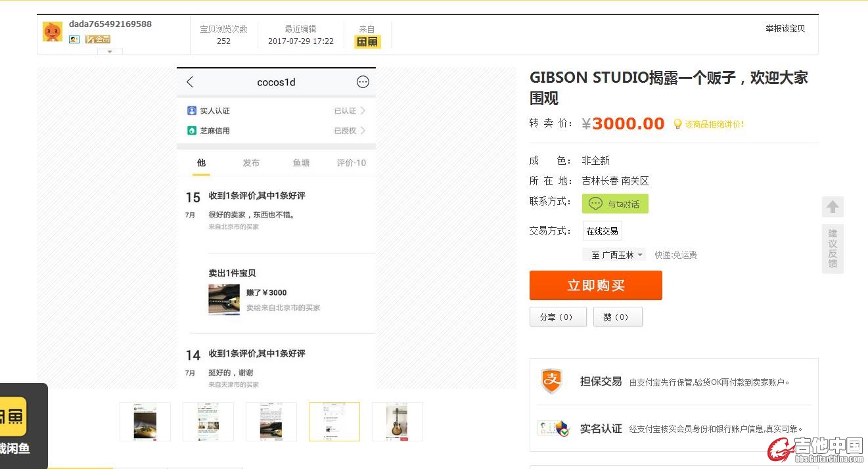The height and width of the screenshot is (469, 868).
Task: Click the 实人认证 blue person icon
Action: [192, 110]
